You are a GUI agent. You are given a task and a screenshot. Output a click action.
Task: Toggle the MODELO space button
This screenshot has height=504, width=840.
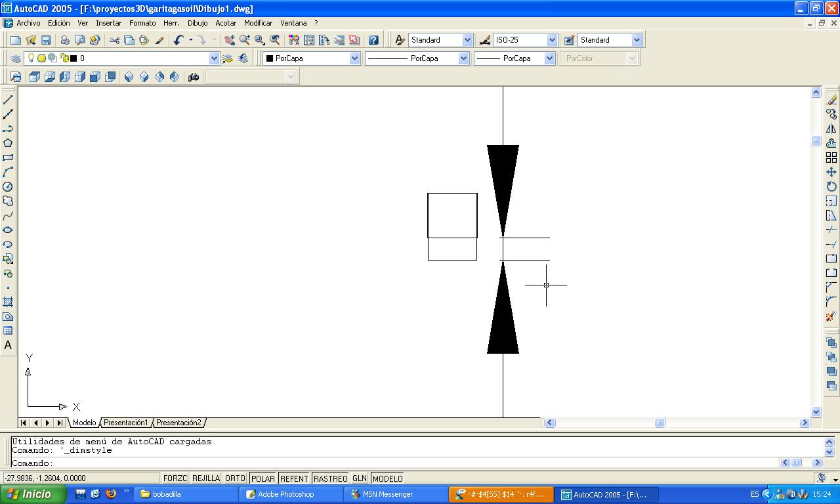click(x=387, y=478)
